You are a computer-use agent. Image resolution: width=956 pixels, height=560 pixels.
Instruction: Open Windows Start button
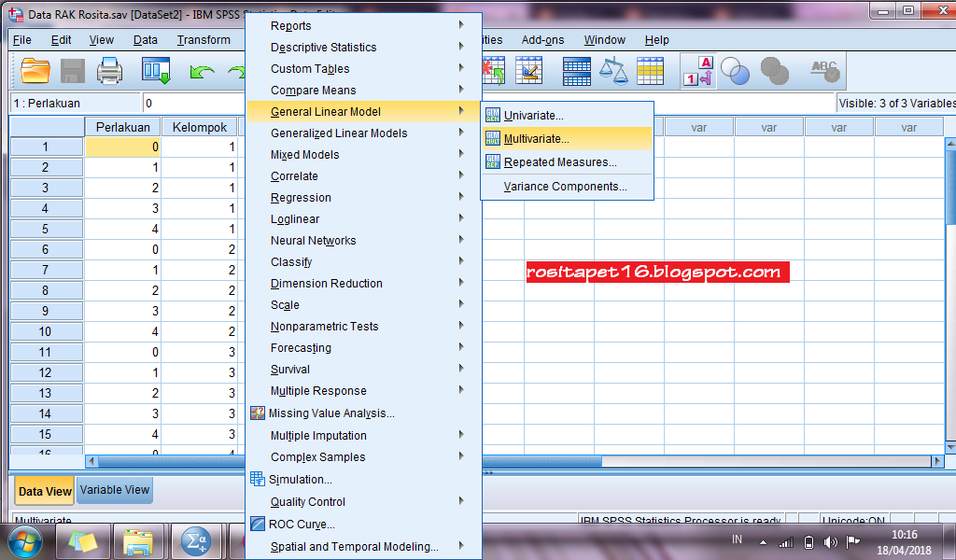tap(25, 541)
